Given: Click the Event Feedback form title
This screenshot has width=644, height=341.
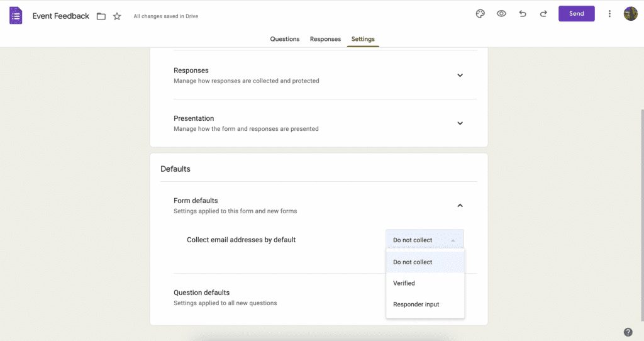Looking at the screenshot, I should 61,16.
